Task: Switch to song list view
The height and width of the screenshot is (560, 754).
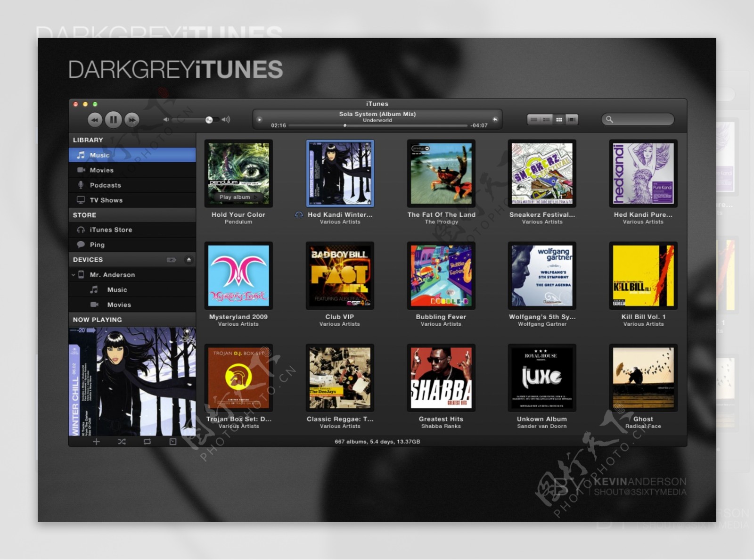Action: point(533,120)
